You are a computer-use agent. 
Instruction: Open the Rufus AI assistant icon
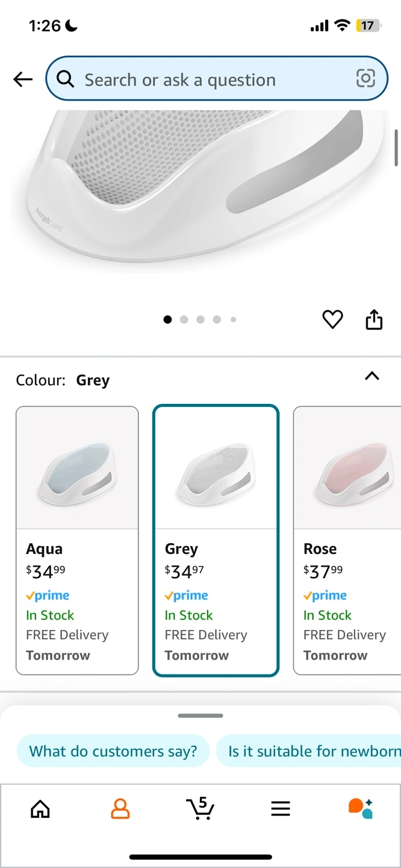click(361, 808)
